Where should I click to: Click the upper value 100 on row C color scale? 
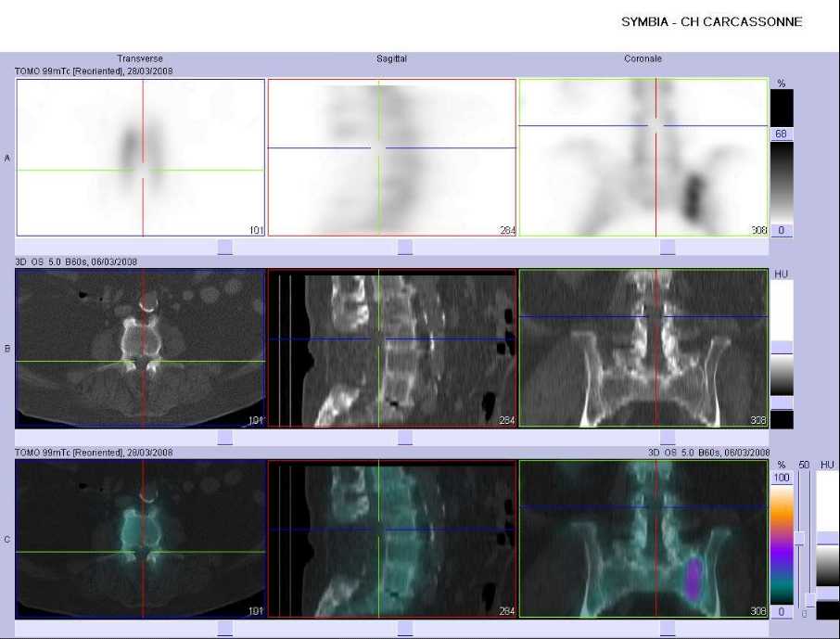[x=782, y=478]
